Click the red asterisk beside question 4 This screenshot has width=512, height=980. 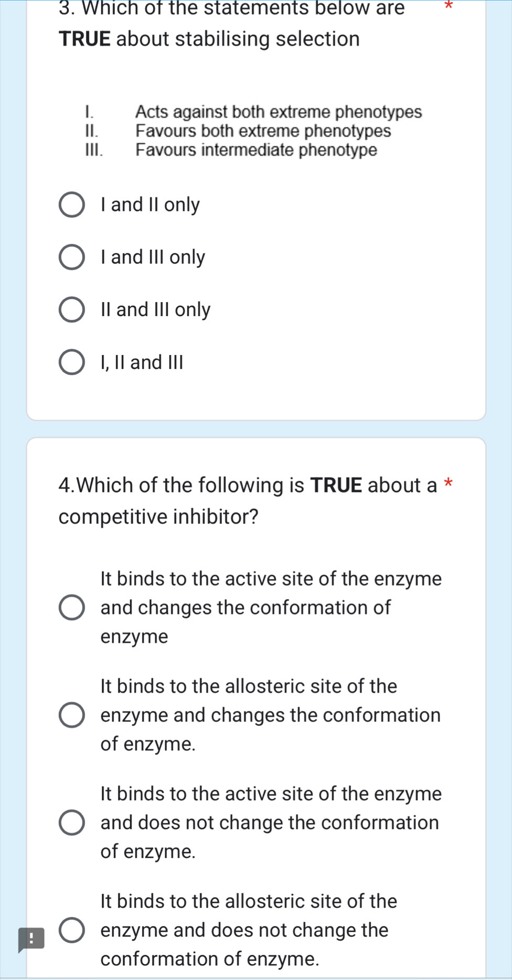pos(450,484)
